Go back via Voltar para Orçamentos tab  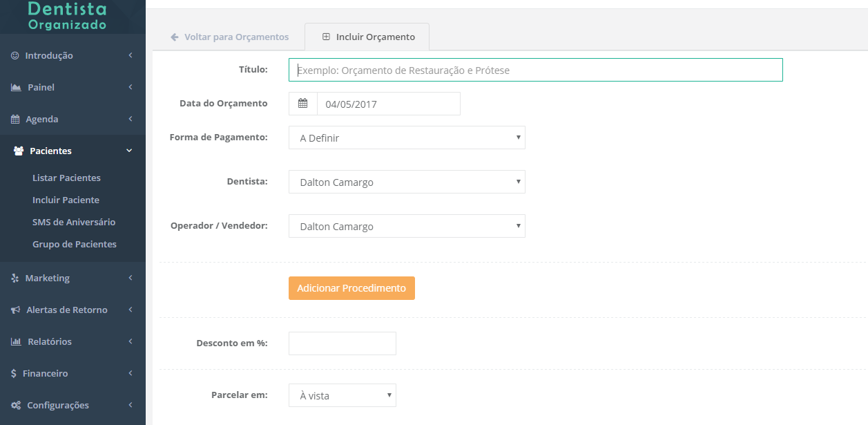pos(229,37)
